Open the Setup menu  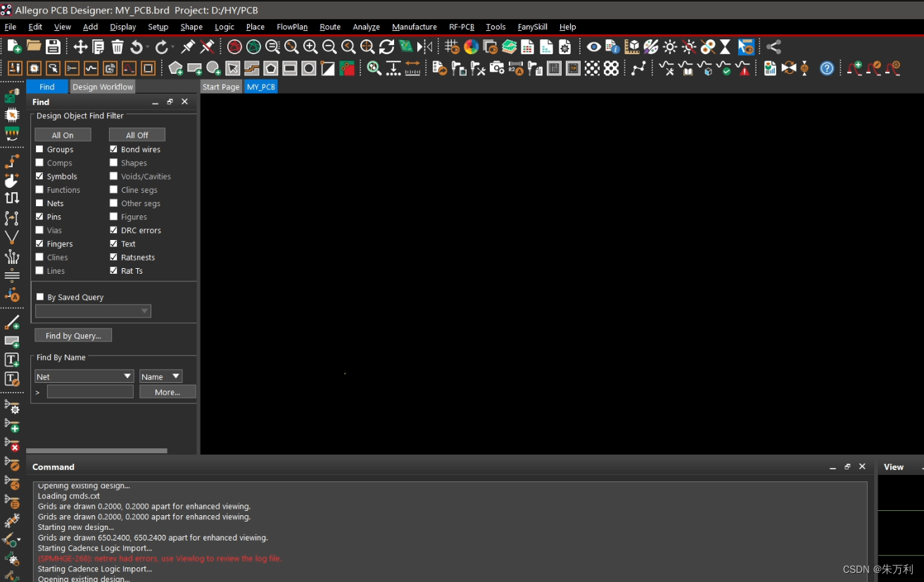pos(158,27)
